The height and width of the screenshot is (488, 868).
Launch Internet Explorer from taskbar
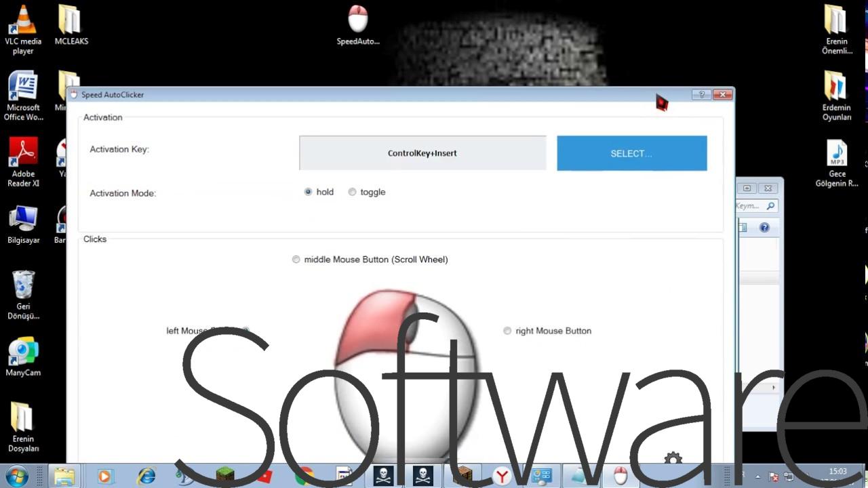coord(146,476)
